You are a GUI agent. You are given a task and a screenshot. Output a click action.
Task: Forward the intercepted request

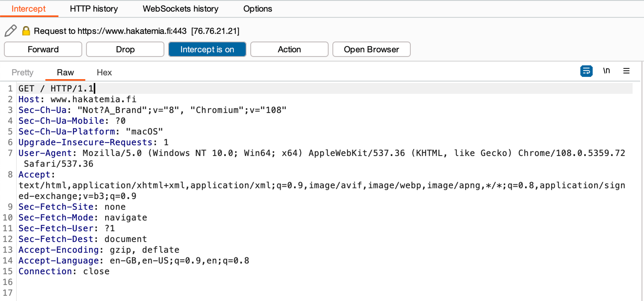[43, 49]
